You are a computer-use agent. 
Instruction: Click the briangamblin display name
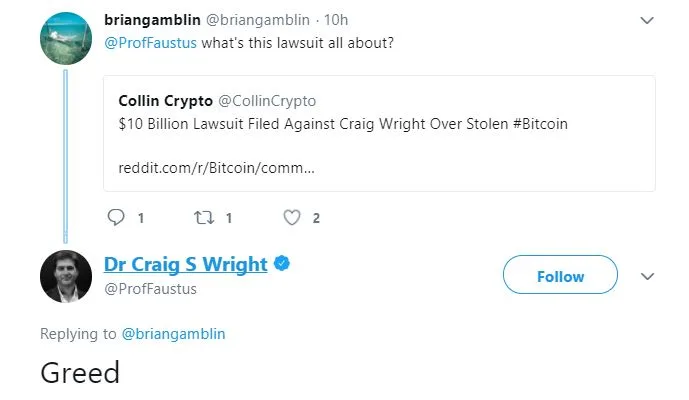152,20
